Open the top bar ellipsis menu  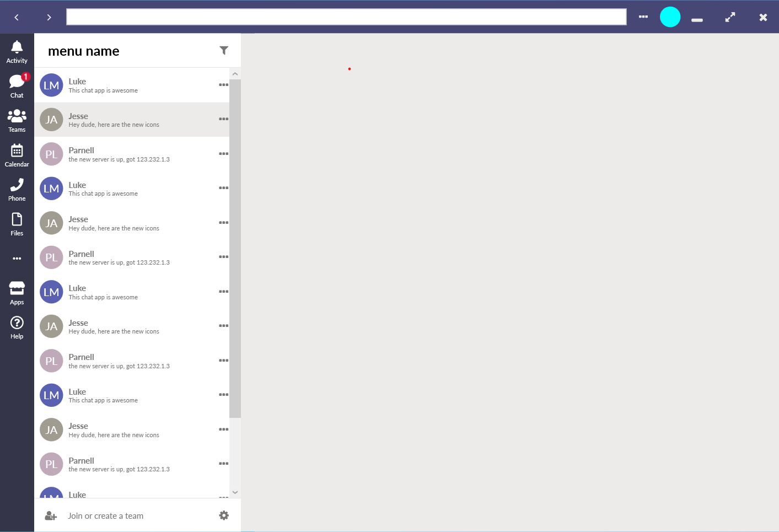click(643, 17)
